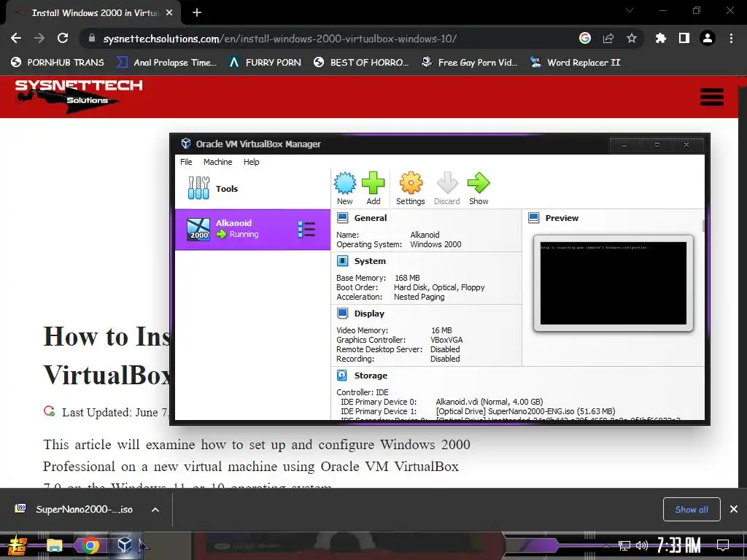Click the Show green arrow icon
The image size is (747, 560).
click(479, 183)
